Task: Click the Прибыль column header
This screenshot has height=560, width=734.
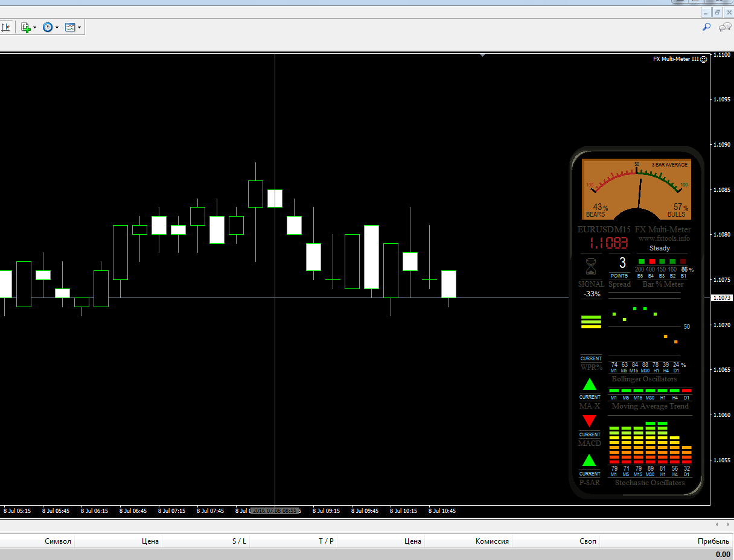Action: tap(713, 541)
